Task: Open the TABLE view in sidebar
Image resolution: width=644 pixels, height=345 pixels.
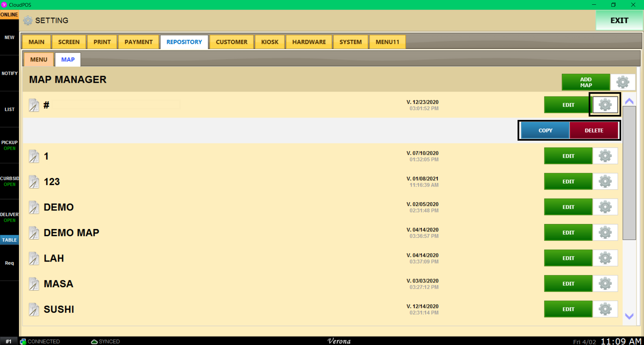Action: pos(9,240)
